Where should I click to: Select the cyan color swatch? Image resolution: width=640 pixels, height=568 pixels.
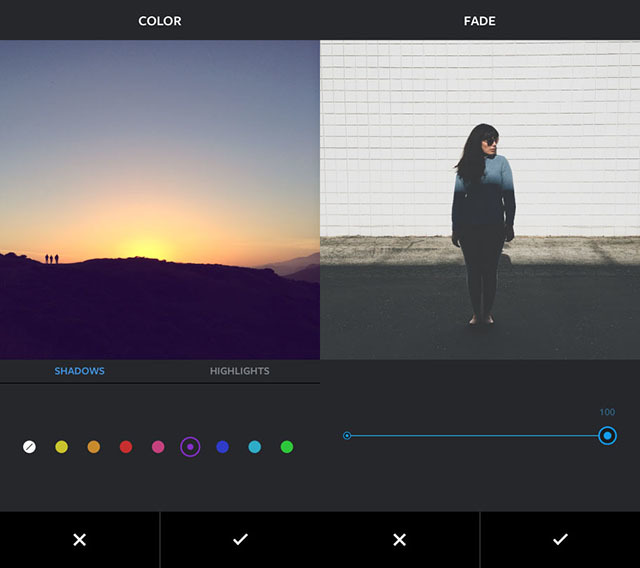coord(254,447)
